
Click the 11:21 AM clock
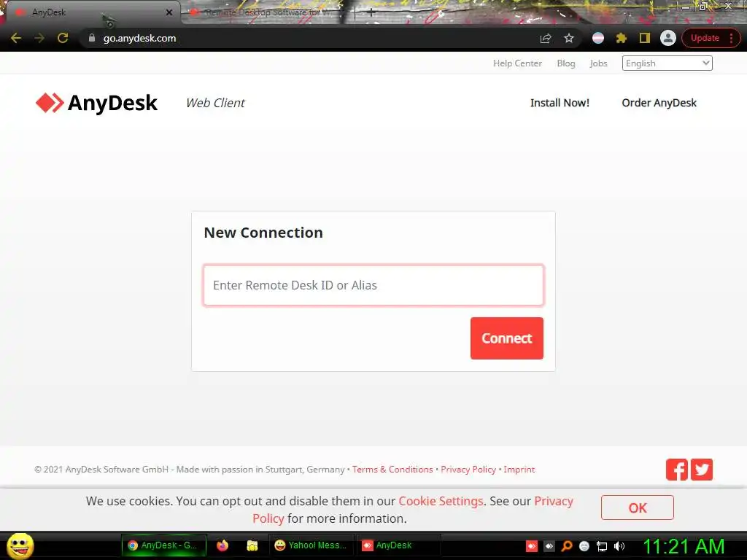684,546
